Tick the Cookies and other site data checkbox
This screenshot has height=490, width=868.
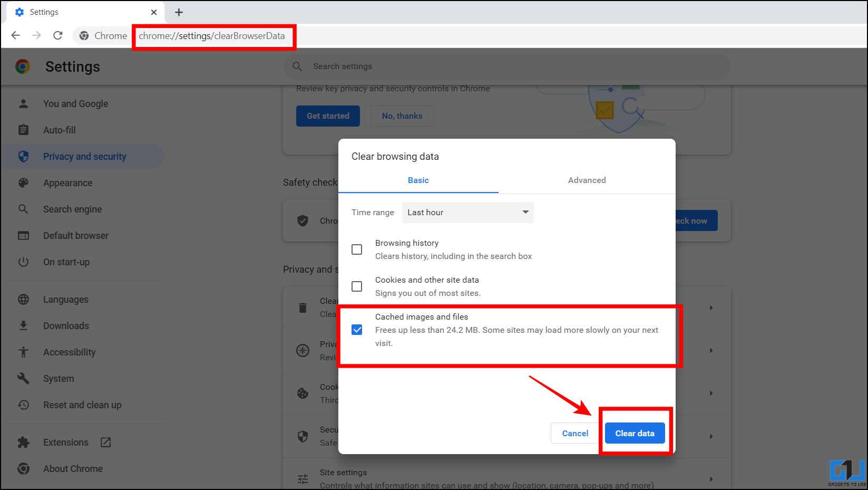tap(357, 286)
